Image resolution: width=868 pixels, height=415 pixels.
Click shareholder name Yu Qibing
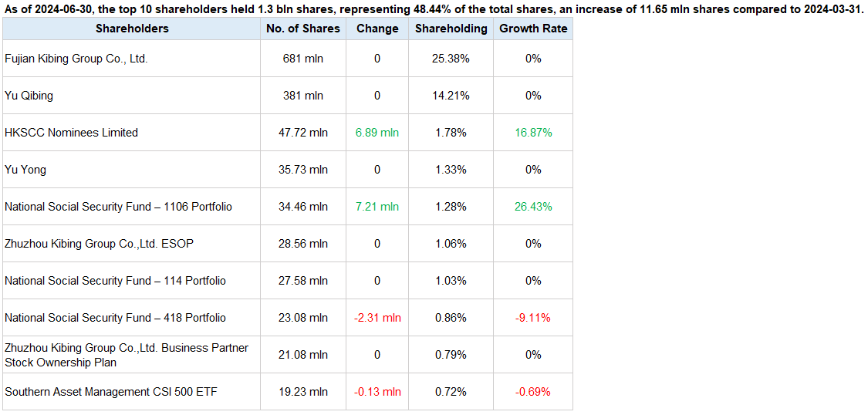pos(29,96)
